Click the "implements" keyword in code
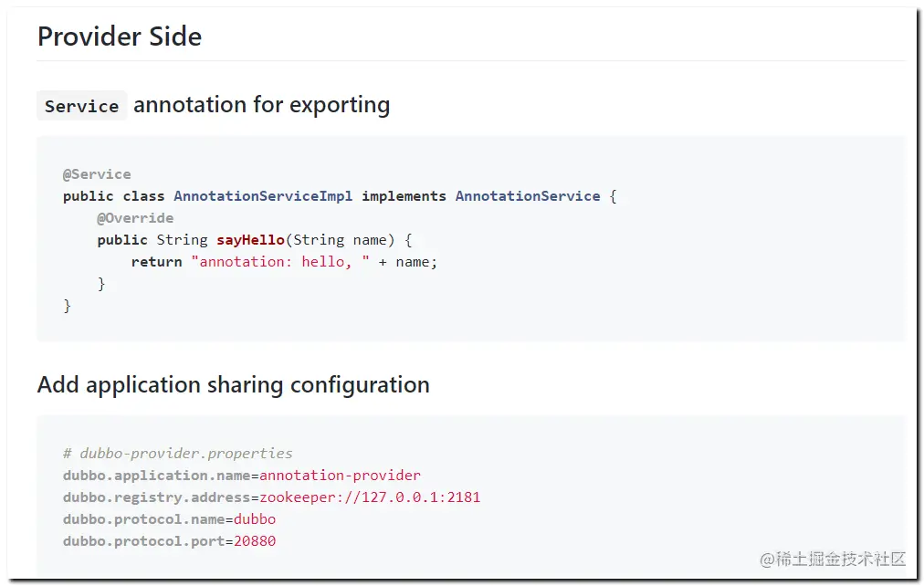924x586 pixels. click(x=404, y=196)
